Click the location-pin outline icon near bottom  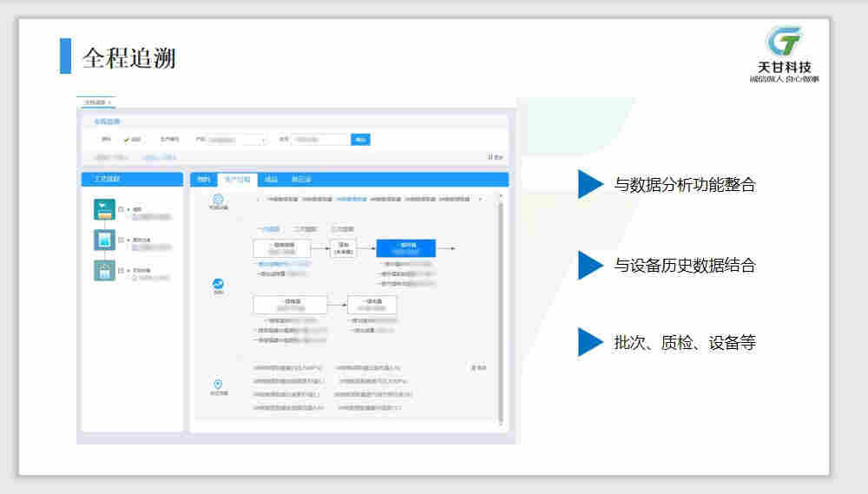click(x=218, y=385)
